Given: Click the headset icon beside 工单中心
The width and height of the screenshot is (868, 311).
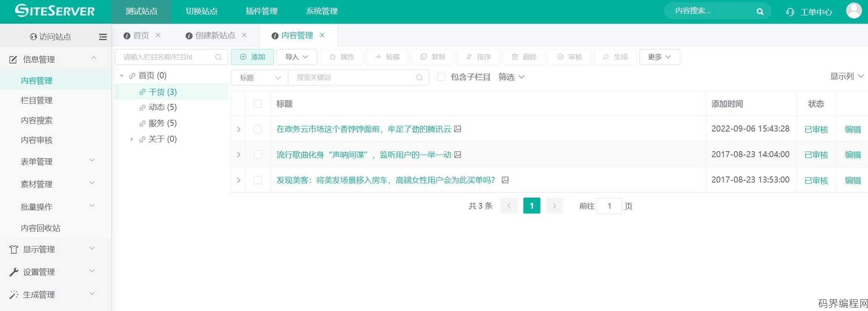Looking at the screenshot, I should pyautogui.click(x=790, y=12).
